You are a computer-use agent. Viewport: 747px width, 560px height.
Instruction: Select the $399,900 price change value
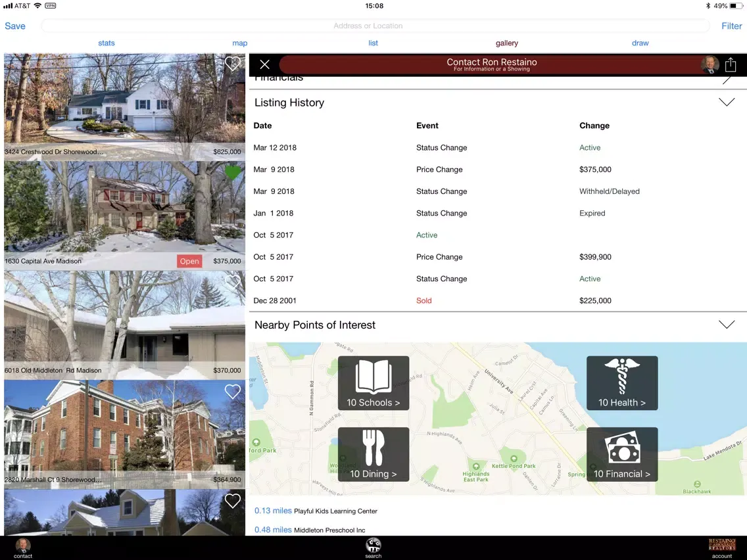tap(595, 256)
